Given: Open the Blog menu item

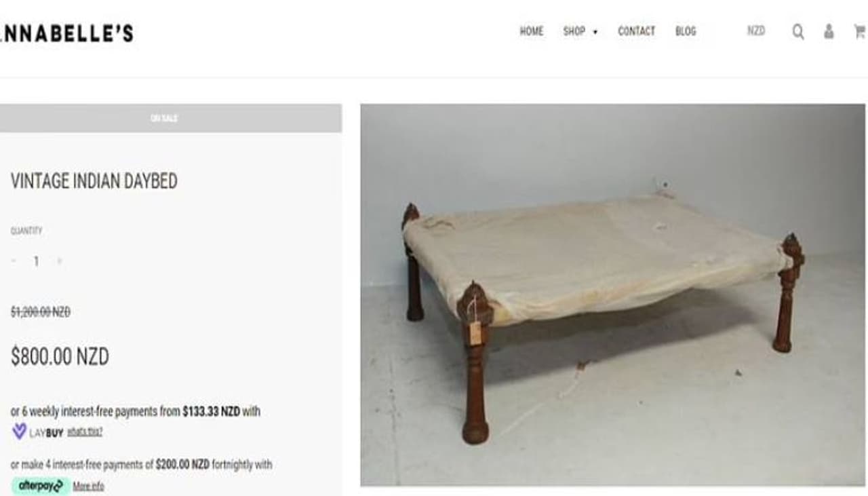Looking at the screenshot, I should click(686, 31).
